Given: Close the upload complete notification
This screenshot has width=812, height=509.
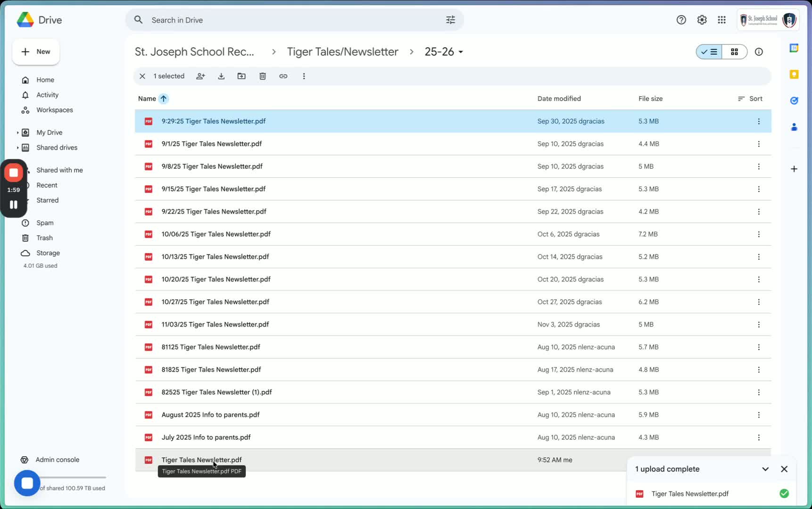Looking at the screenshot, I should pos(784,469).
